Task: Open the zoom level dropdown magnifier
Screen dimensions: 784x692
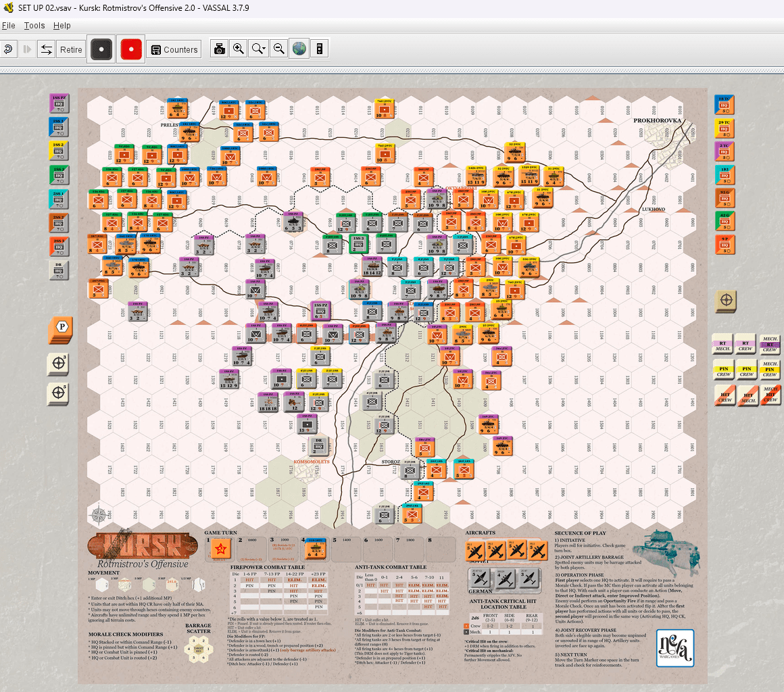Action: pyautogui.click(x=258, y=49)
